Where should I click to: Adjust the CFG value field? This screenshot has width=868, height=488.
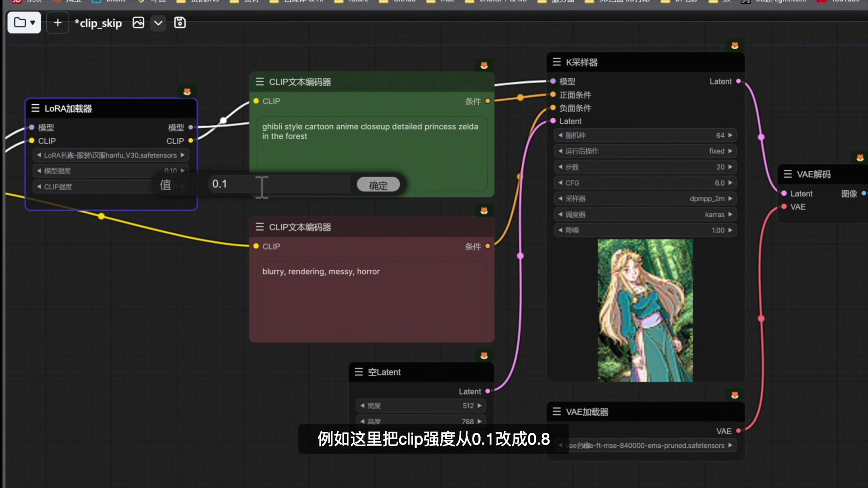(x=645, y=183)
